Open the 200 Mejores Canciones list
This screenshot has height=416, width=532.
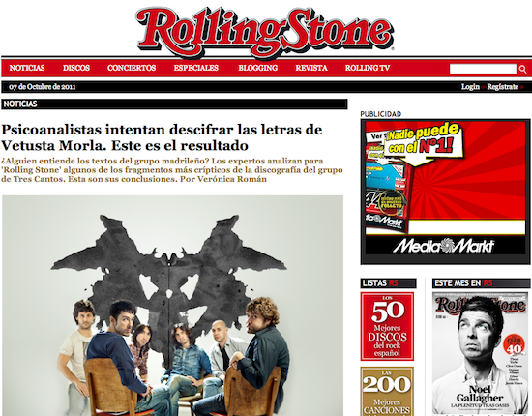click(387, 391)
